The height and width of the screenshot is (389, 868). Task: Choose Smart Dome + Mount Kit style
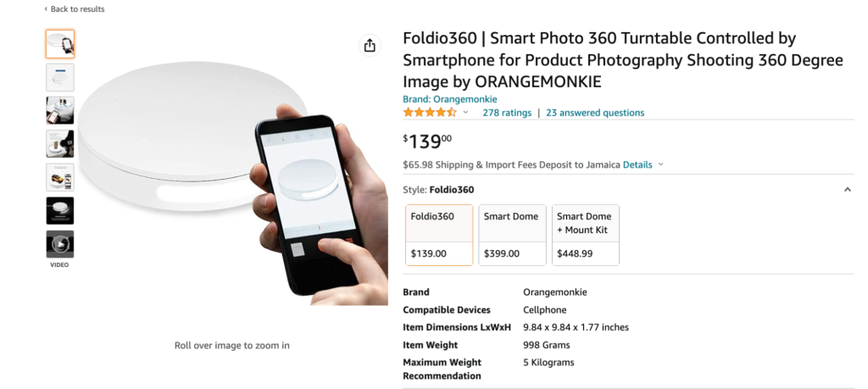(x=586, y=235)
